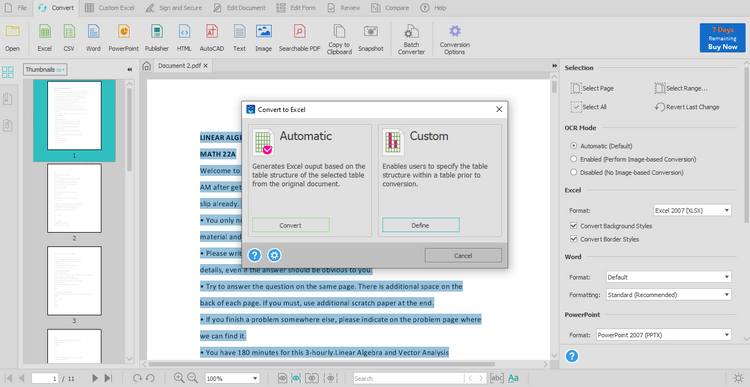This screenshot has height=387, width=750.
Task: Collapse the thumbnails panel with the double arrow
Action: point(130,69)
